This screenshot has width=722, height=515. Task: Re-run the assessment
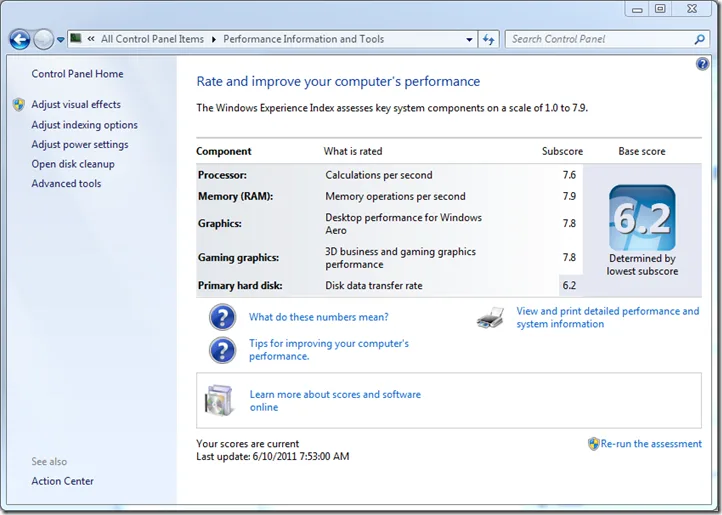651,444
